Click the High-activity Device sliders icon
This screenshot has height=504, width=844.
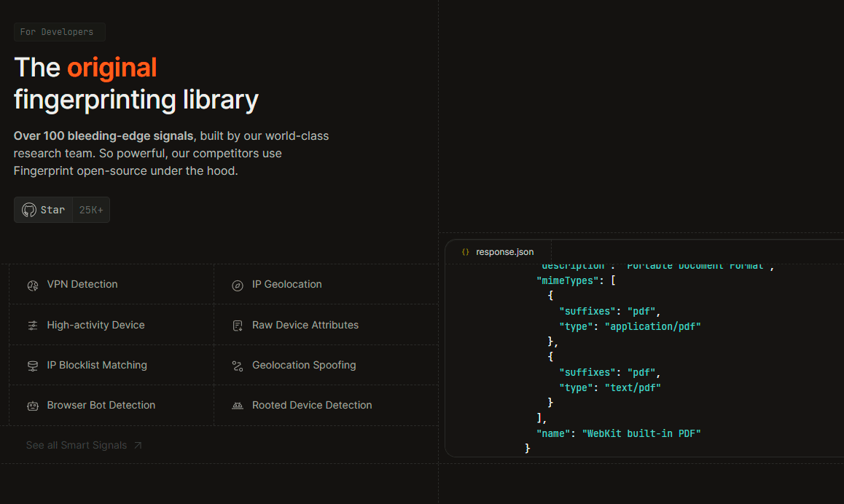point(33,326)
